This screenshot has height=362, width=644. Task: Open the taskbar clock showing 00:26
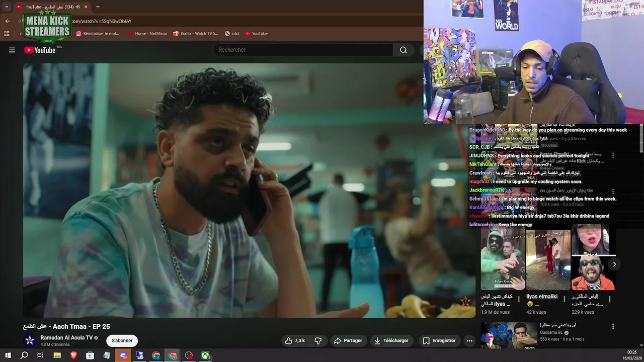pos(632,355)
